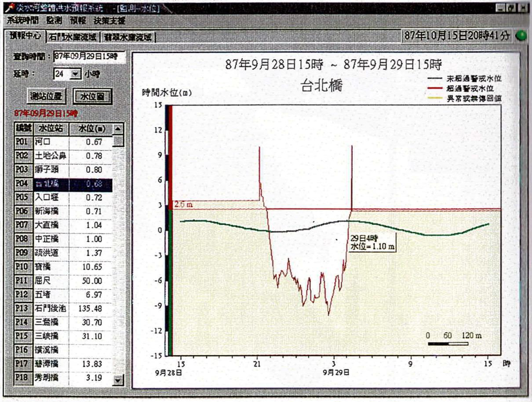Switch to the 石門水庫流域 tab
Screen dimensions: 532x402
click(x=73, y=37)
